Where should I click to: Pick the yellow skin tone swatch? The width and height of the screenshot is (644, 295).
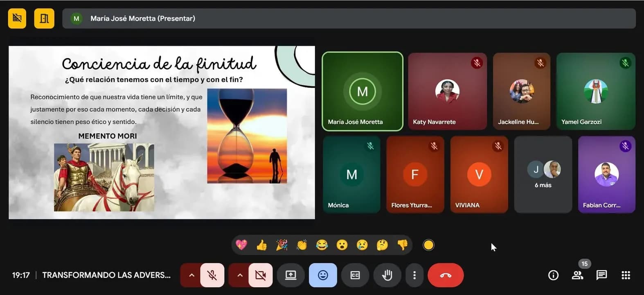[x=428, y=245]
